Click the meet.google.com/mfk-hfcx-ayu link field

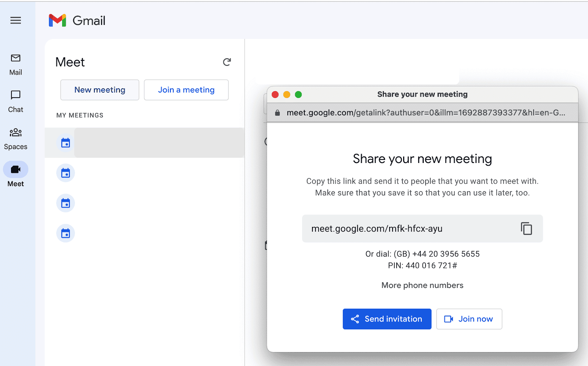377,229
